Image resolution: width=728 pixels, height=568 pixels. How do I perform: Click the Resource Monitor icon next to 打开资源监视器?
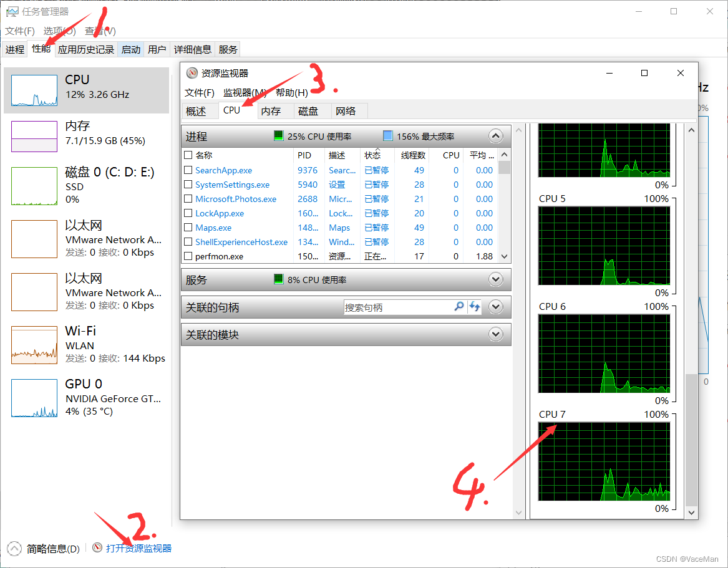point(97,547)
